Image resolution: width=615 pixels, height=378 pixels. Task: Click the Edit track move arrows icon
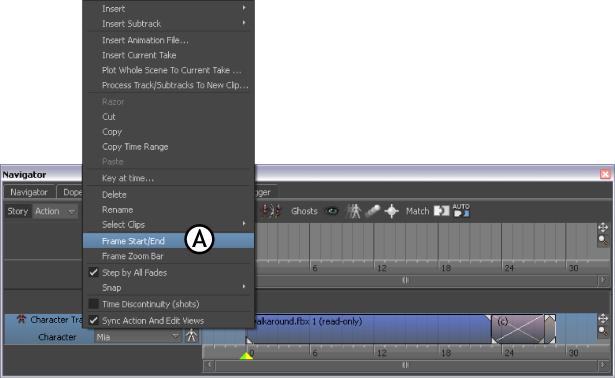[603, 318]
